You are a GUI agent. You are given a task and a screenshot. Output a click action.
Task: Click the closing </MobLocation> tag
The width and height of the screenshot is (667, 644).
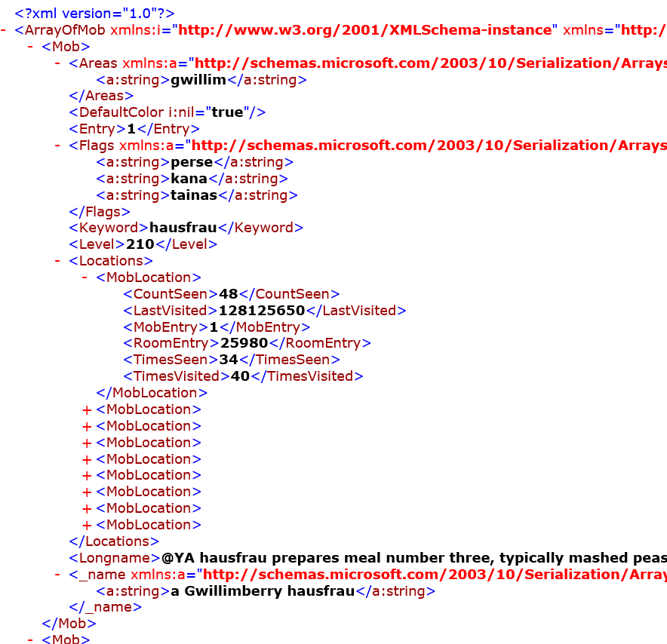click(x=152, y=393)
